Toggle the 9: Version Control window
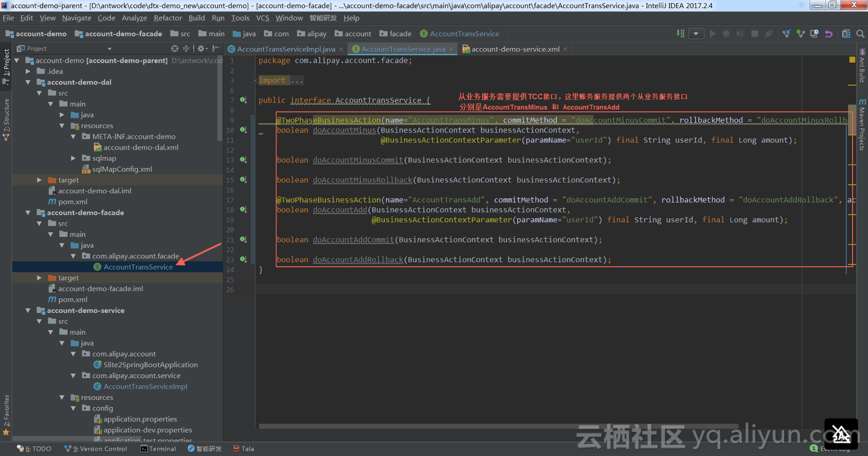868x456 pixels. 96,448
